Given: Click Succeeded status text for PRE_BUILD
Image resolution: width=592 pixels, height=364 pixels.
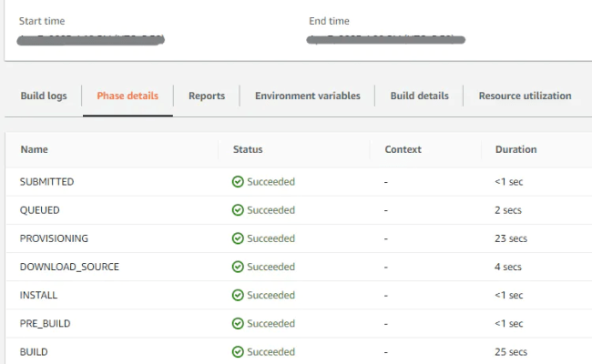Looking at the screenshot, I should tap(270, 323).
